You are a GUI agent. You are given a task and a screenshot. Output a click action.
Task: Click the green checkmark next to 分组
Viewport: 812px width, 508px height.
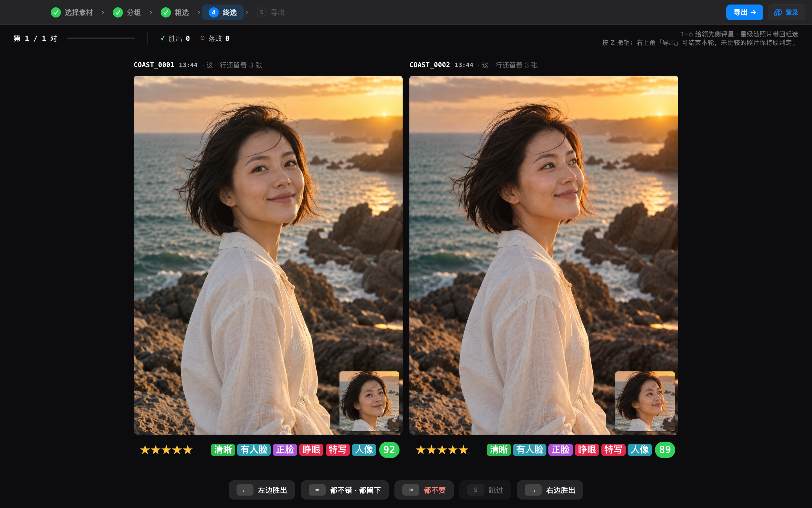point(118,12)
